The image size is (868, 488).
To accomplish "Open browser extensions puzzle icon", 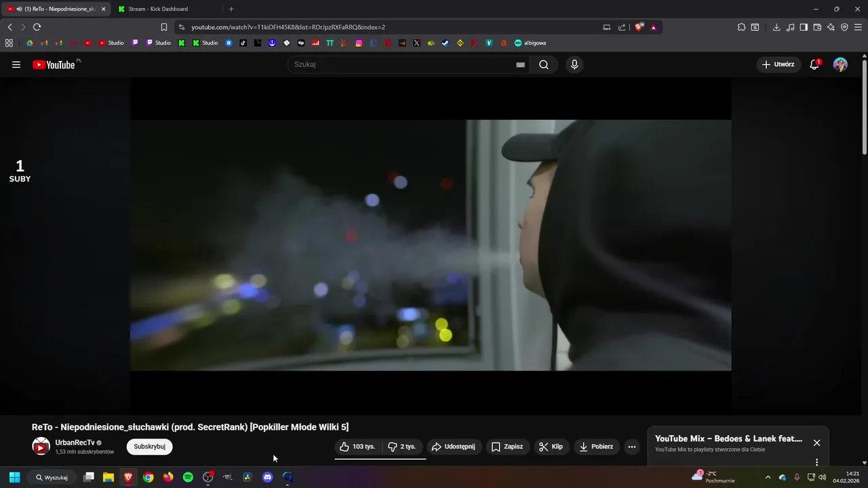I will coord(741,27).
